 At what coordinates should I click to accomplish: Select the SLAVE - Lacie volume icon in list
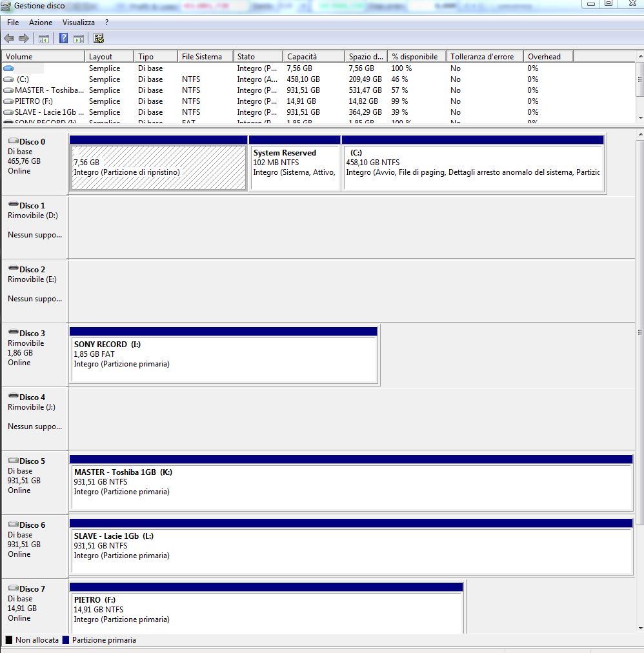tap(8, 112)
